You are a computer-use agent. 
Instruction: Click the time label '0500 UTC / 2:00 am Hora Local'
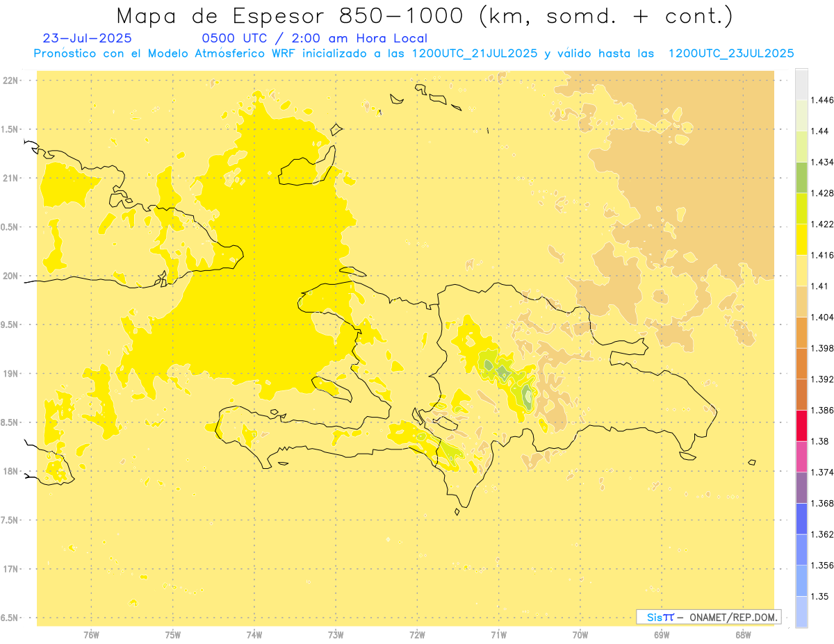point(315,38)
